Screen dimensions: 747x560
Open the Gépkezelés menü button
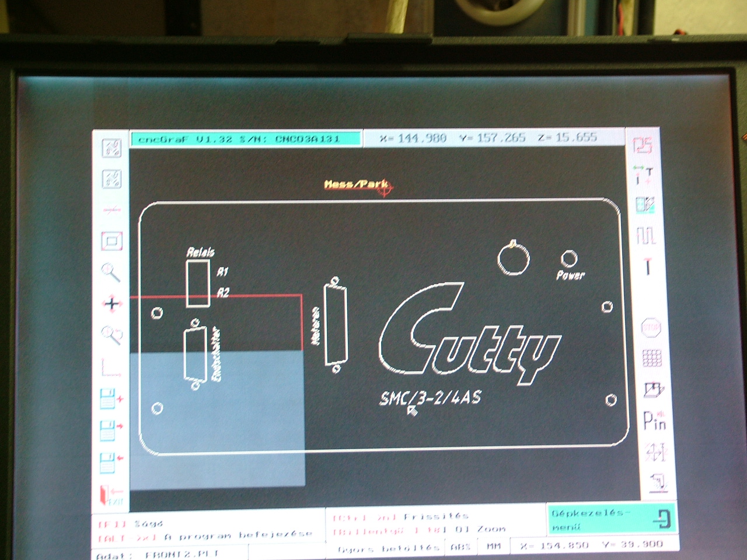pos(611,518)
